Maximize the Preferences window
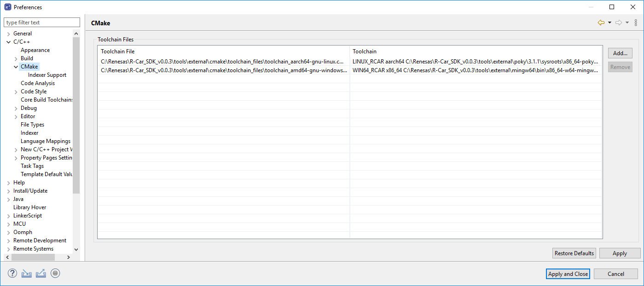The width and height of the screenshot is (644, 286). (612, 7)
